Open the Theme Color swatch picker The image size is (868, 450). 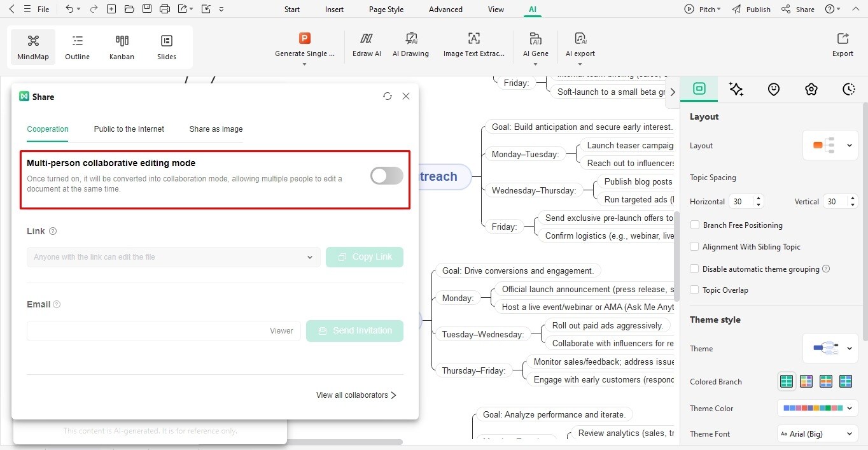tap(816, 408)
